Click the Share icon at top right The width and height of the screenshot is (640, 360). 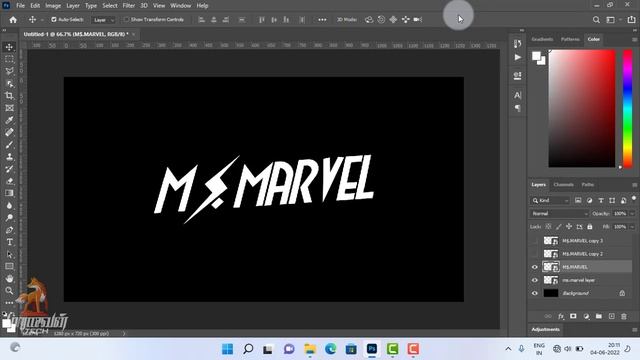(631, 20)
